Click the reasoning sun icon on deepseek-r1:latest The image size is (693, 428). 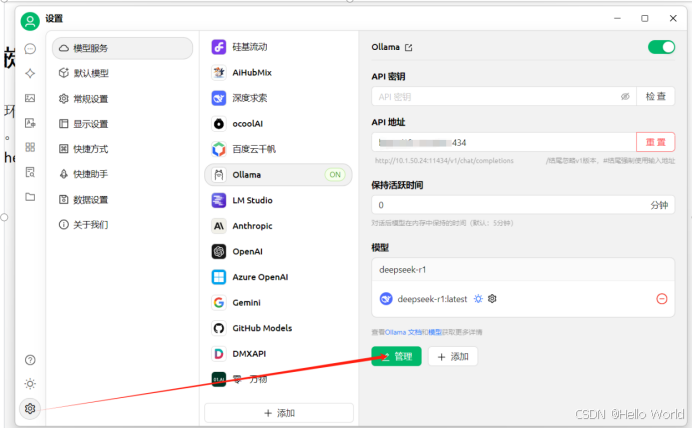tap(478, 299)
